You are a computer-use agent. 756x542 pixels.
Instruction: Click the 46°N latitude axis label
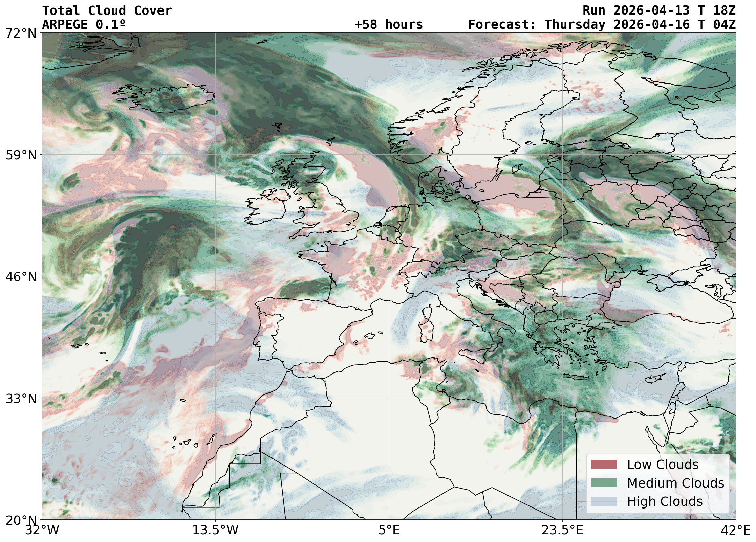[x=21, y=277]
